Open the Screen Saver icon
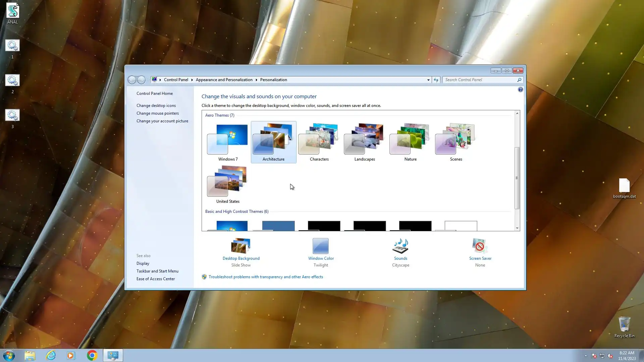The image size is (644, 362). pos(480,246)
